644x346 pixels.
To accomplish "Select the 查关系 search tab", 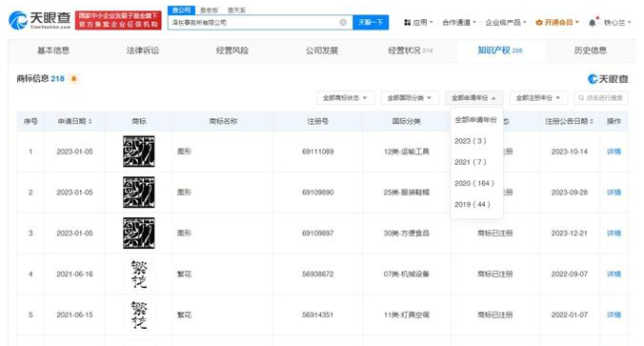I will point(236,10).
